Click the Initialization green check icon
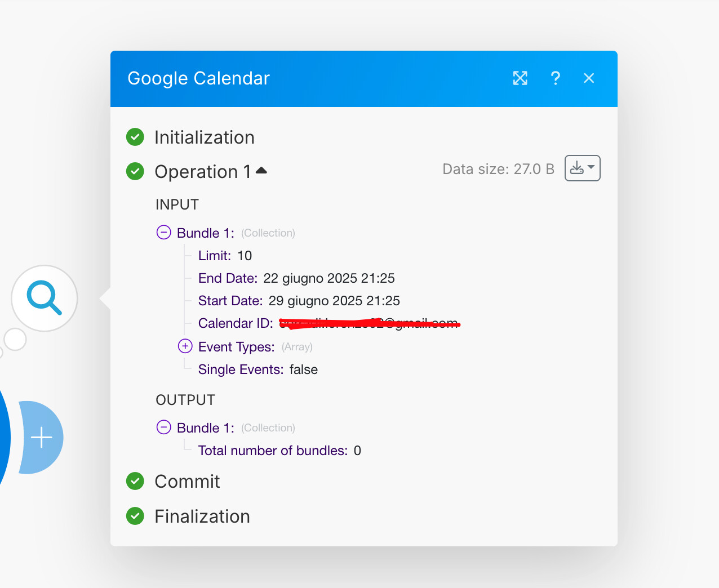The height and width of the screenshot is (588, 719). [135, 137]
